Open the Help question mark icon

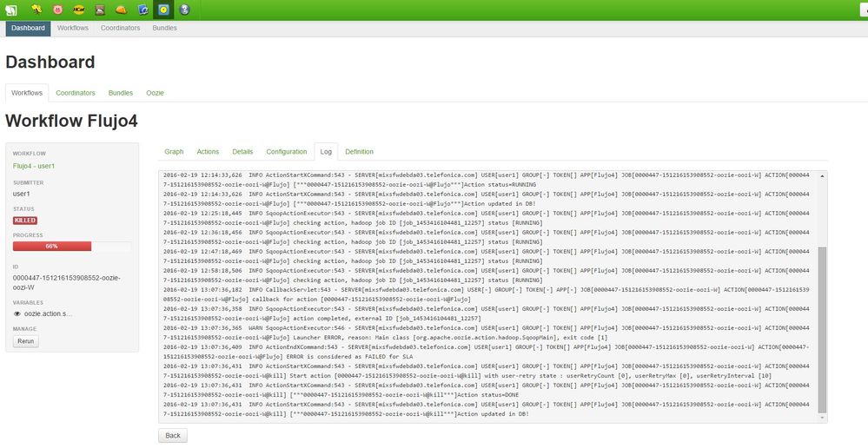click(x=184, y=10)
